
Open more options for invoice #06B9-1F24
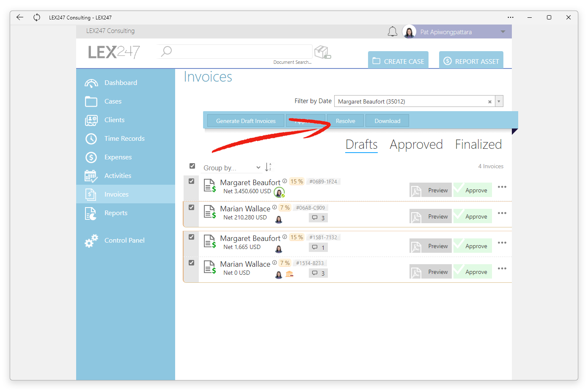[502, 187]
